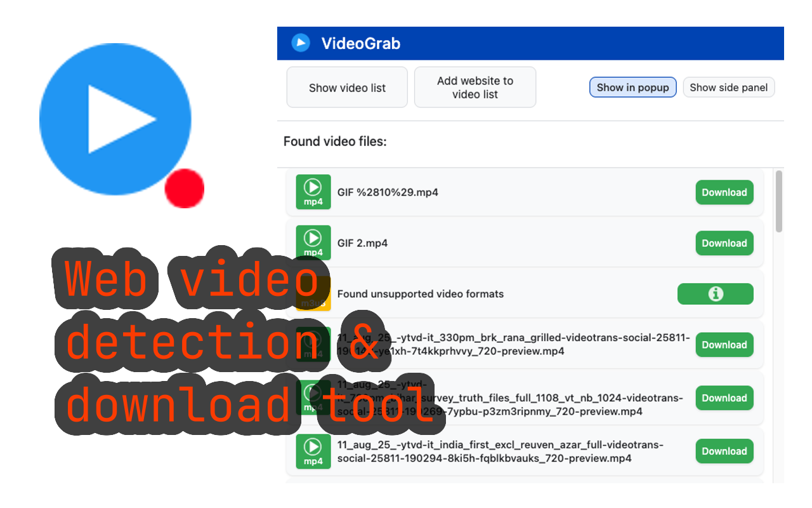The height and width of the screenshot is (508, 812).
Task: Select Show in popup option
Action: click(633, 88)
